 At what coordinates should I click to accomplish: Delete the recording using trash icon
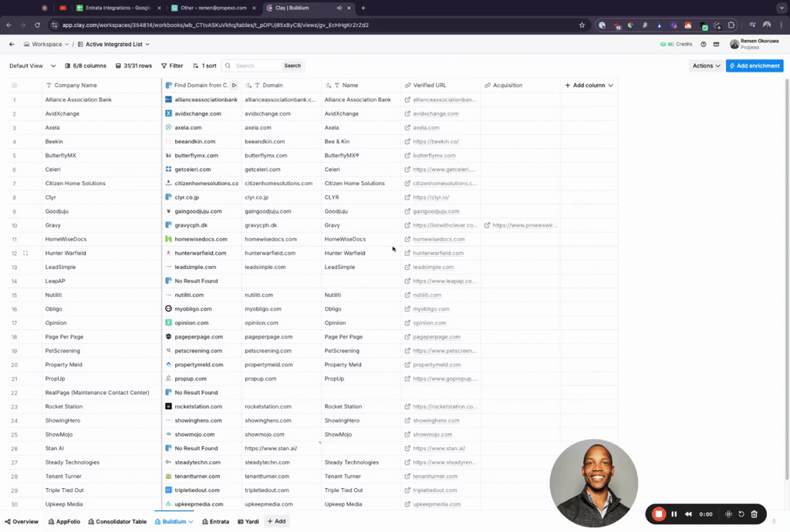click(755, 514)
